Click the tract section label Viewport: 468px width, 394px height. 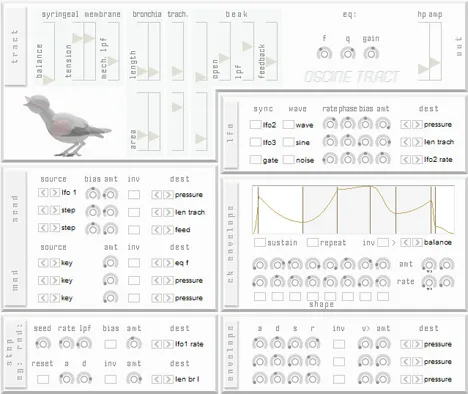[15, 47]
